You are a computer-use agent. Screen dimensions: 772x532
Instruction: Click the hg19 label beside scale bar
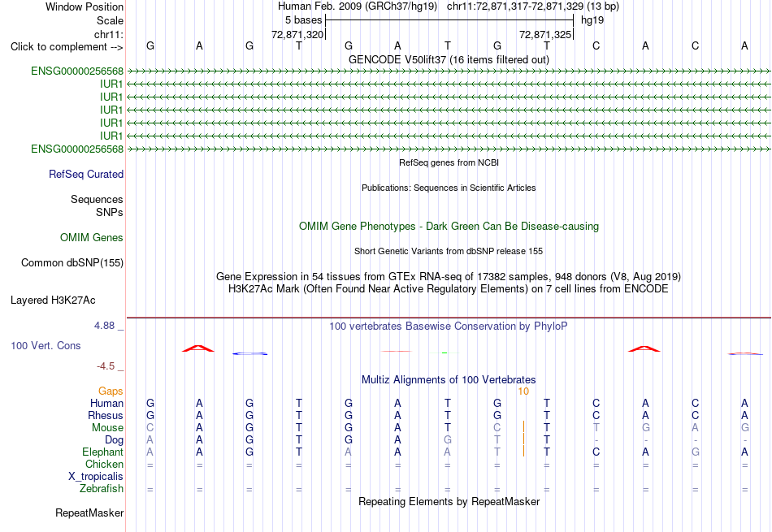tap(592, 20)
